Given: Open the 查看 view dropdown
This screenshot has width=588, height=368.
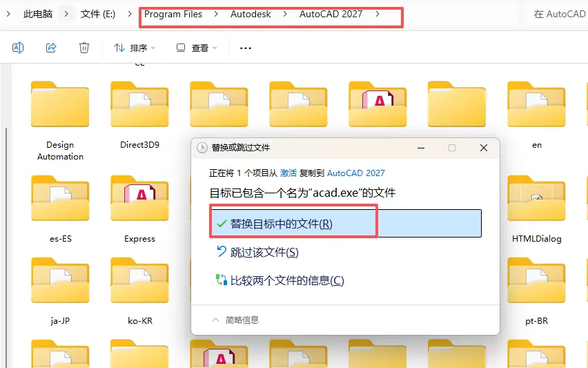Looking at the screenshot, I should [197, 48].
